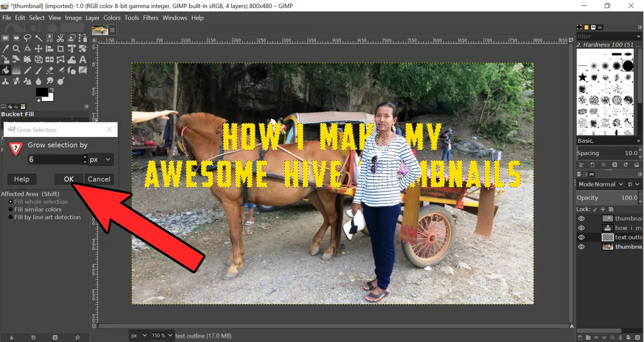Hide the 'how i m...' text layer
The image size is (644, 342).
coord(581,228)
